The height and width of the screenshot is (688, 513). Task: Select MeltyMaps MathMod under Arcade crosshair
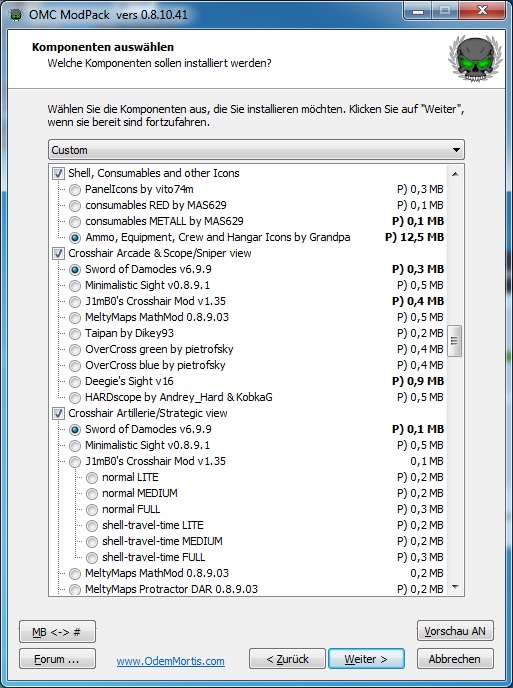[75, 318]
